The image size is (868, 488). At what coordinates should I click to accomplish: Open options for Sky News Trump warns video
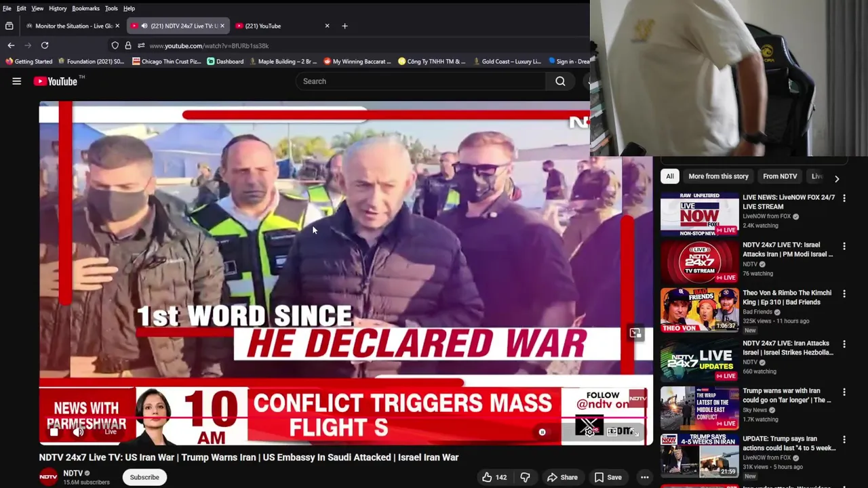(x=844, y=392)
